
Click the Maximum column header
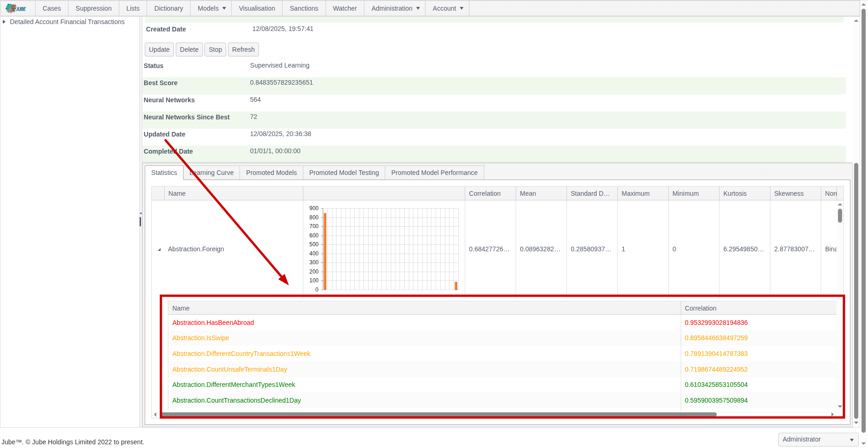643,193
